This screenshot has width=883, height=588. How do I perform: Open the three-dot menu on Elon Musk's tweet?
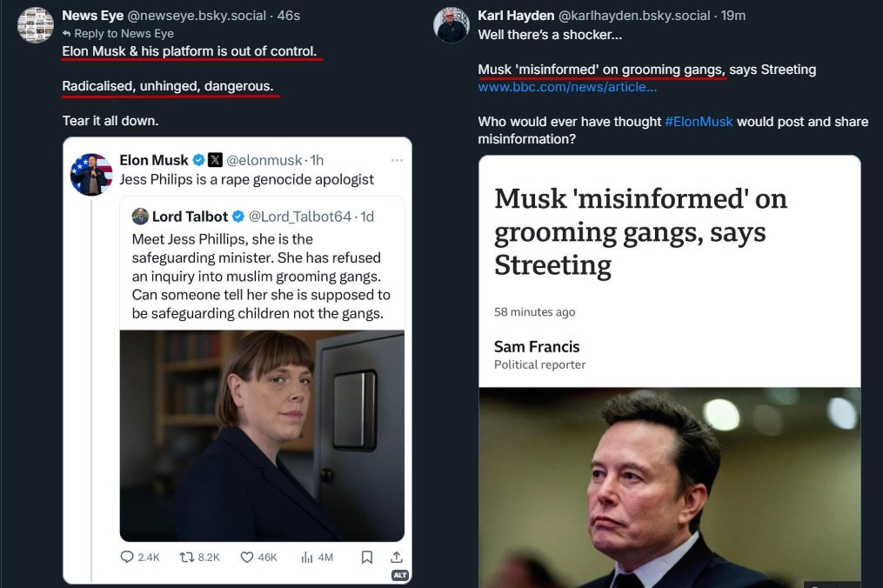397,160
